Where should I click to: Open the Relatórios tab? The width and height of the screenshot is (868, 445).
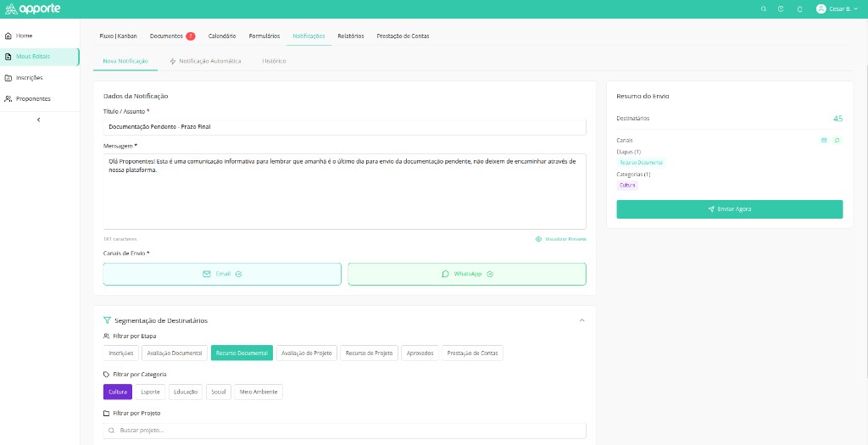pyautogui.click(x=351, y=36)
